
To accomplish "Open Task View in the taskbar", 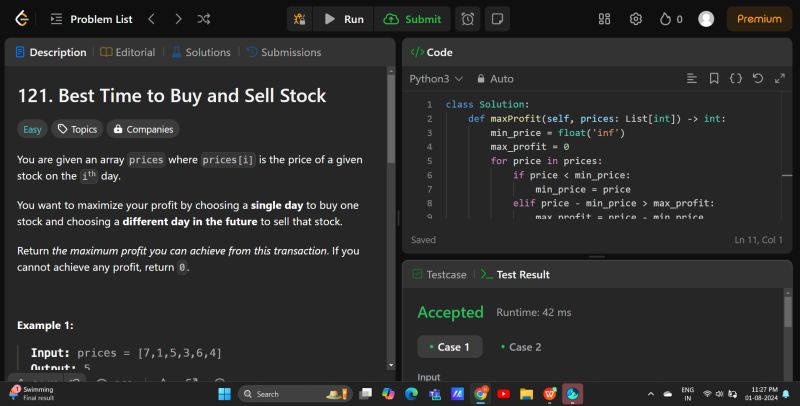I will [x=366, y=394].
